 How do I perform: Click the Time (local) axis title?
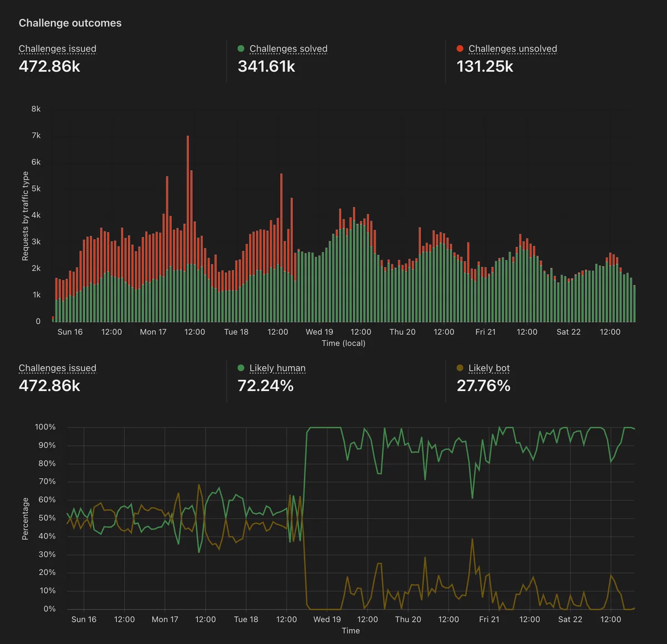tap(344, 343)
